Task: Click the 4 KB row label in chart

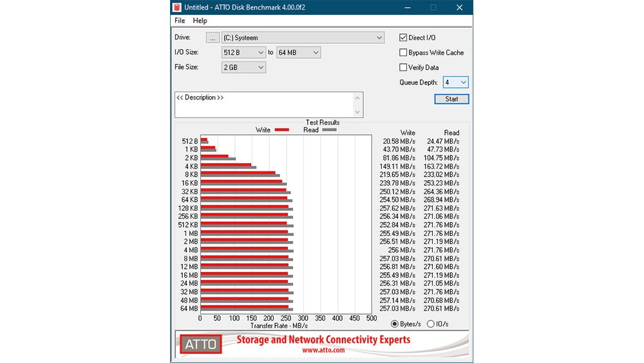Action: click(191, 166)
